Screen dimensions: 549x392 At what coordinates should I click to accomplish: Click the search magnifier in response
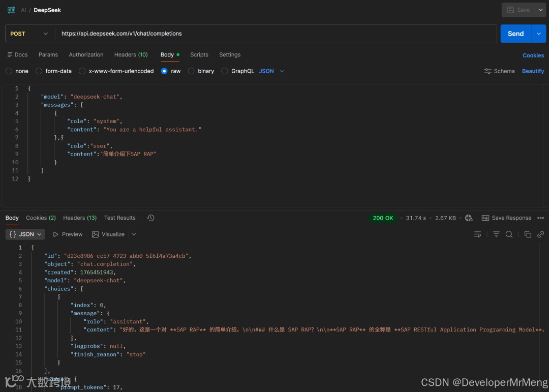[x=509, y=234]
